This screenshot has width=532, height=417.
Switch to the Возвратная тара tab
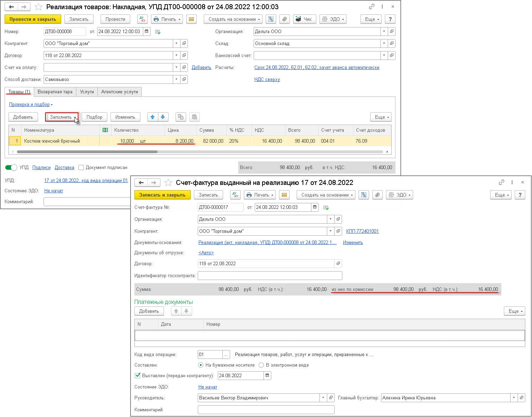55,92
